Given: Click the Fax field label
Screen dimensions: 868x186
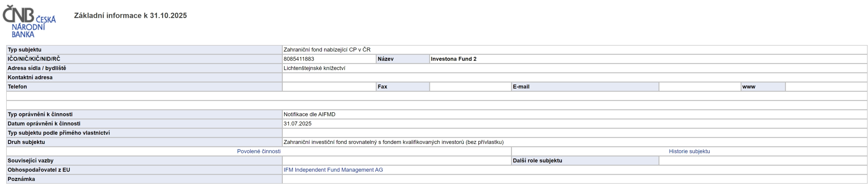Looking at the screenshot, I should (382, 87).
